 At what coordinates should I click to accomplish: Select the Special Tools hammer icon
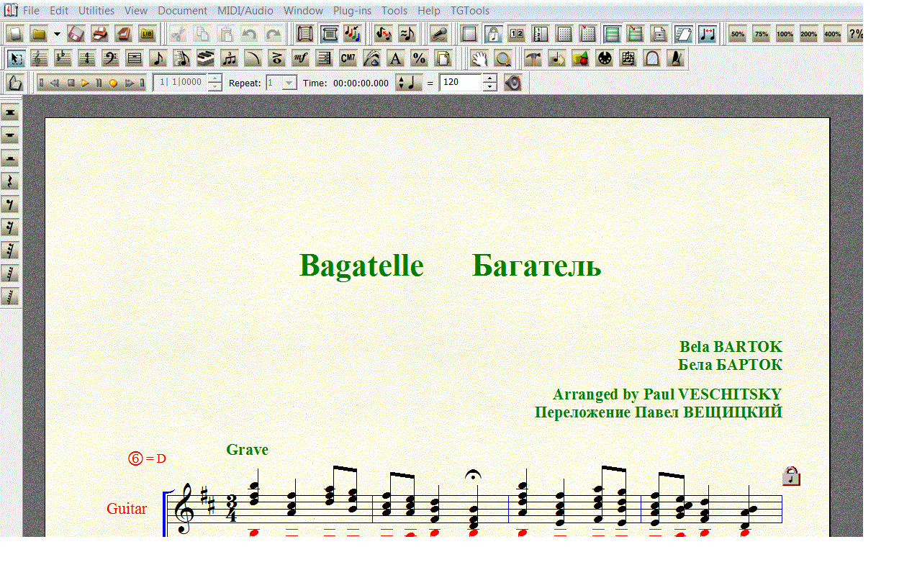click(533, 58)
